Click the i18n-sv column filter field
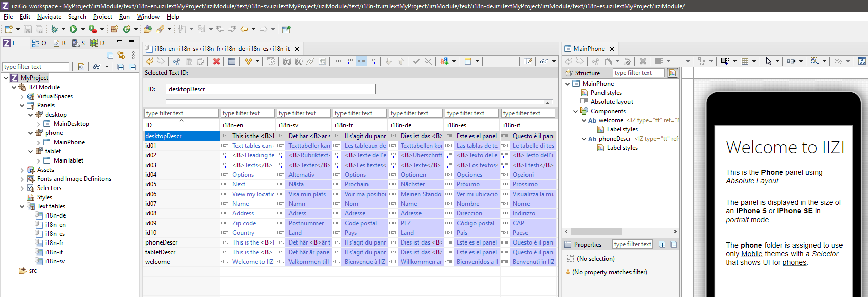This screenshot has width=868, height=297. coord(304,113)
